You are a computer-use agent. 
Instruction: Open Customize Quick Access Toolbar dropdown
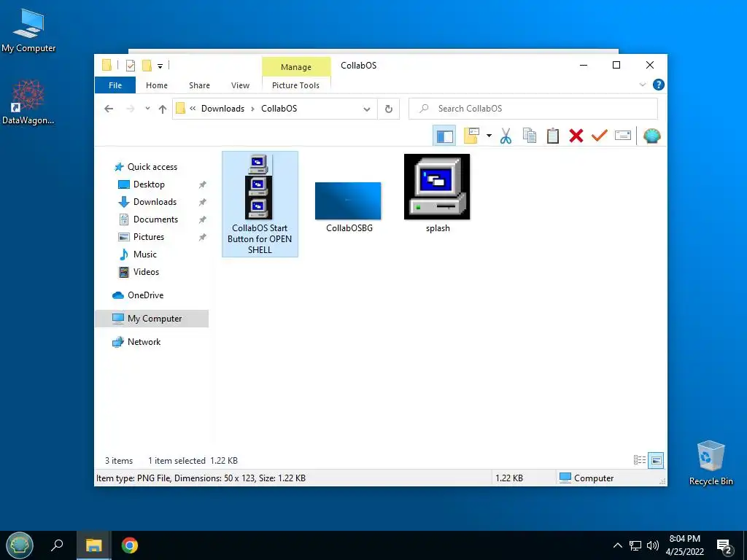click(160, 66)
